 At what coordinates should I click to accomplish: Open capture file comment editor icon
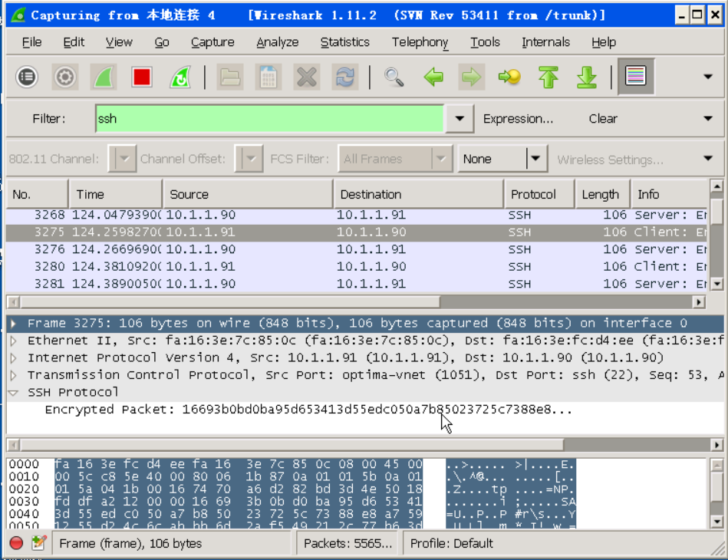pyautogui.click(x=39, y=542)
